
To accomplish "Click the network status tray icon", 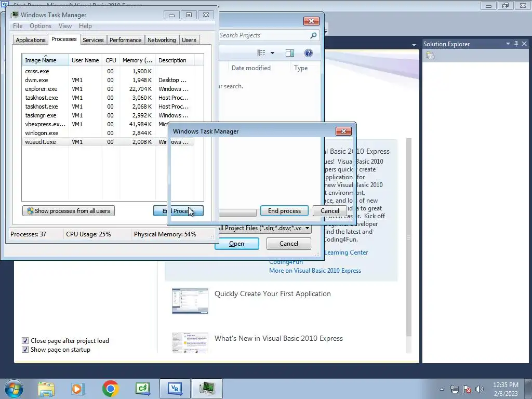I will point(454,389).
